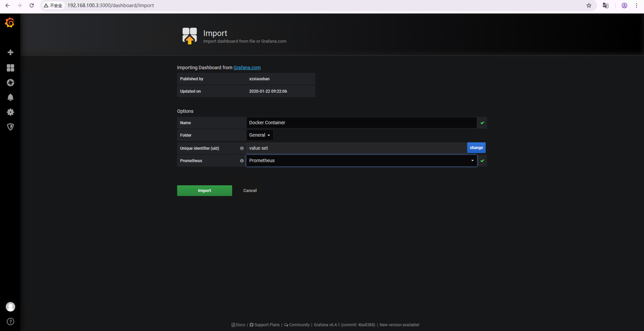Reload the page with the refresh icon
644x331 pixels.
click(32, 5)
